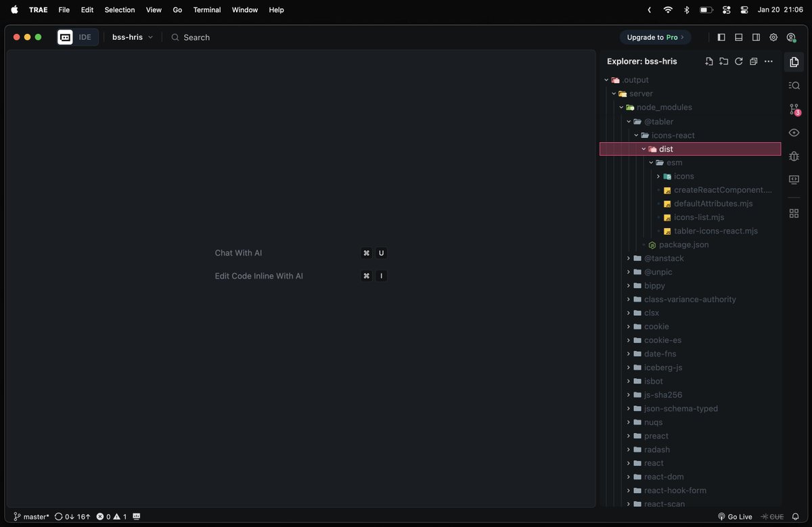812x527 pixels.
Task: Open macOS Control Center
Action: point(744,10)
